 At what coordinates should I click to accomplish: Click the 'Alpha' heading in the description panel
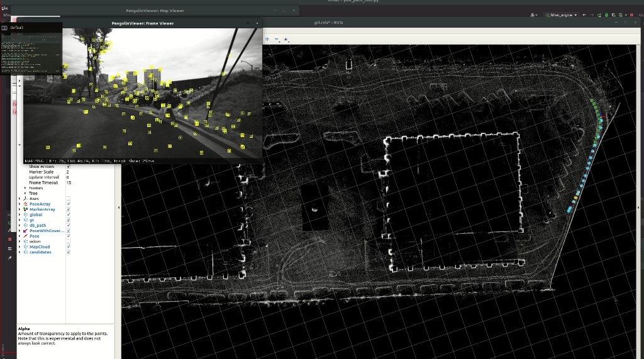(24, 329)
